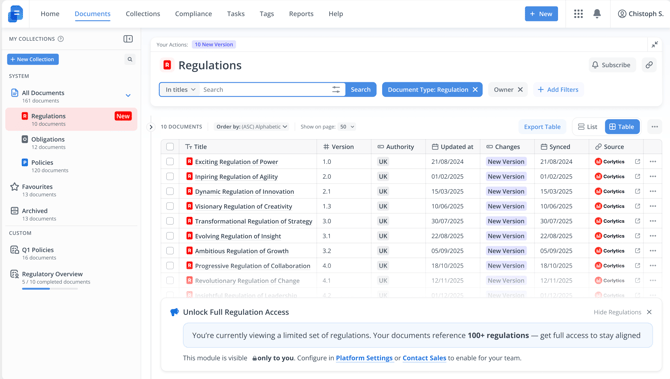Click Regulatory Overview progress bar
The height and width of the screenshot is (379, 670).
[50, 289]
